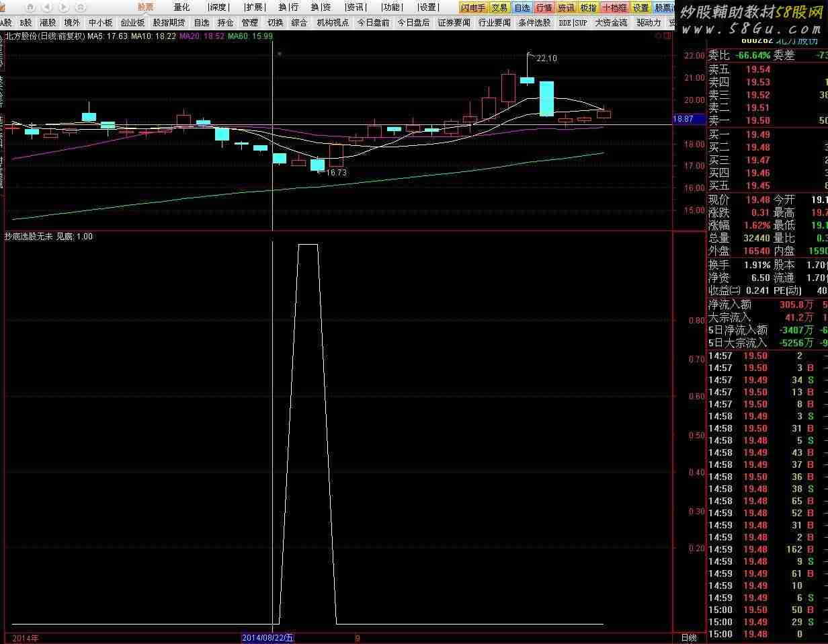The width and height of the screenshot is (828, 644).
Task: Open the 设置 item in the white menu bar
Action: pos(428,7)
